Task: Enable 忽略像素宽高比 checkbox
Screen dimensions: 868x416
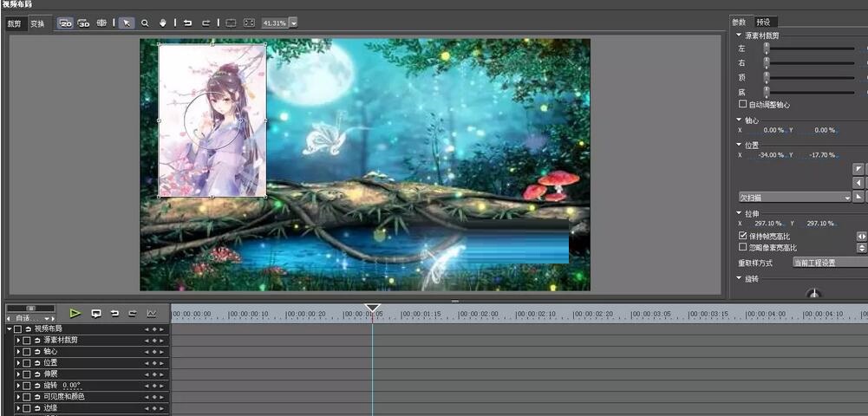Action: pos(742,247)
